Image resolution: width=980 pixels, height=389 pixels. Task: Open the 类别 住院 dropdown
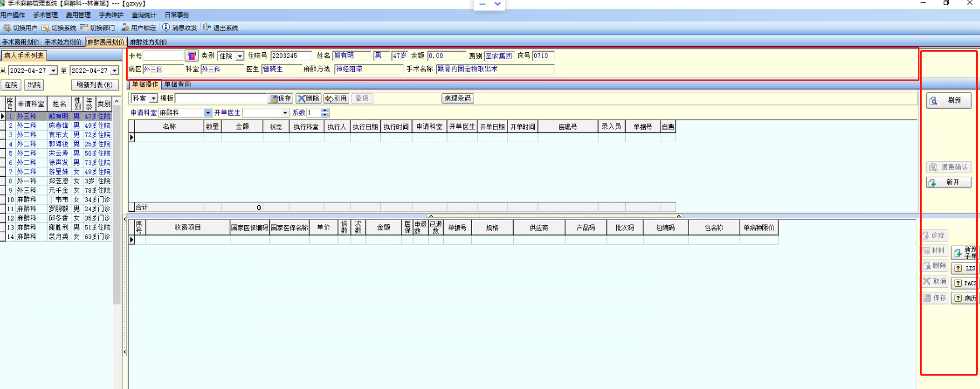coord(240,56)
